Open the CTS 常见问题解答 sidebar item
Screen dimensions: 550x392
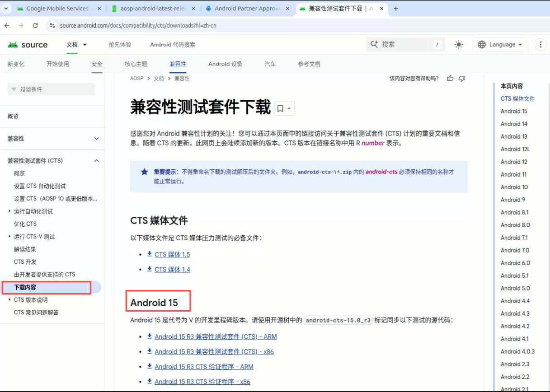click(x=36, y=313)
